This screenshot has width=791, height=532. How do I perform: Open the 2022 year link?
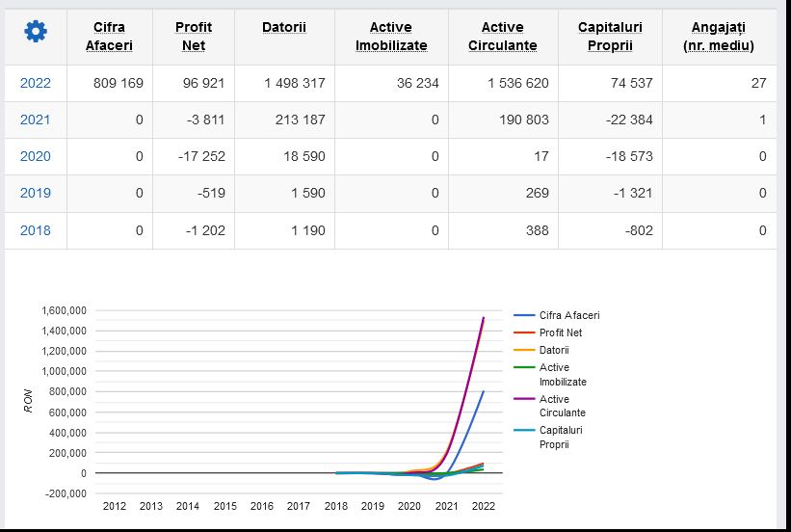click(36, 83)
